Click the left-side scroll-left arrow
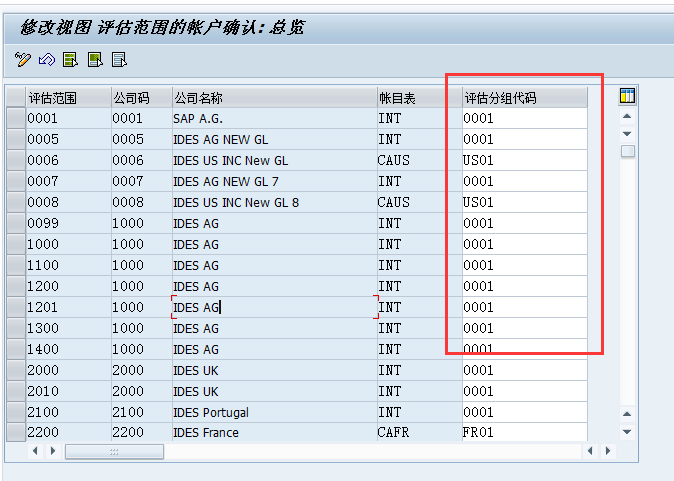Image resolution: width=674 pixels, height=481 pixels. 35,451
